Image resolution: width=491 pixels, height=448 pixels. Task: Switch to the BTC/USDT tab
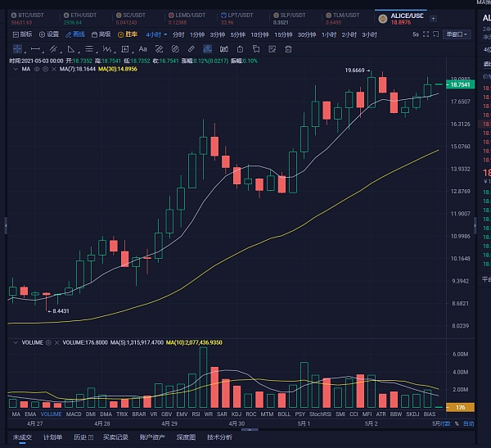pos(28,19)
